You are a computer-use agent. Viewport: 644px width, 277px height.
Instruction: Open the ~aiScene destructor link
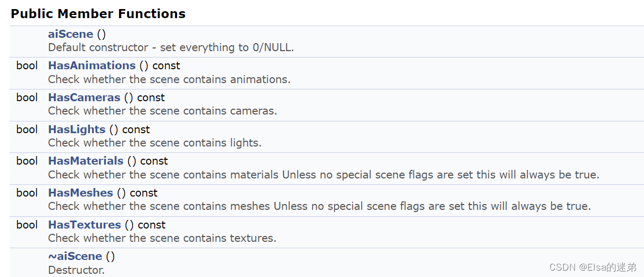click(74, 256)
